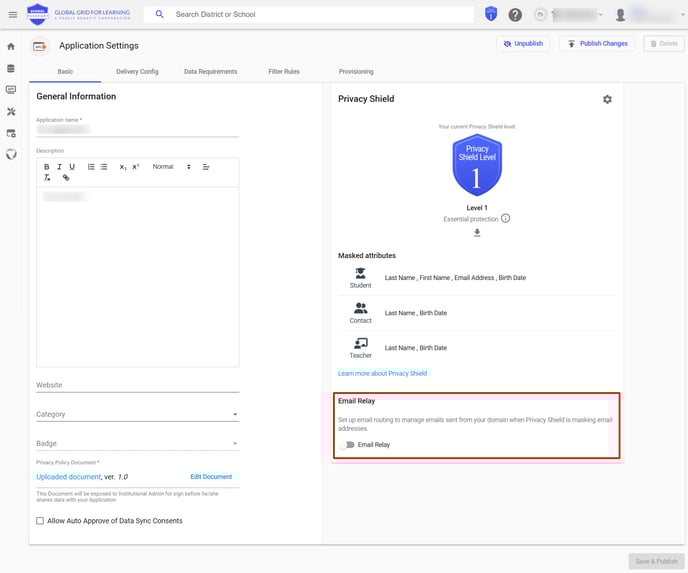
Task: Clear text formatting in editor
Action: pos(47,178)
